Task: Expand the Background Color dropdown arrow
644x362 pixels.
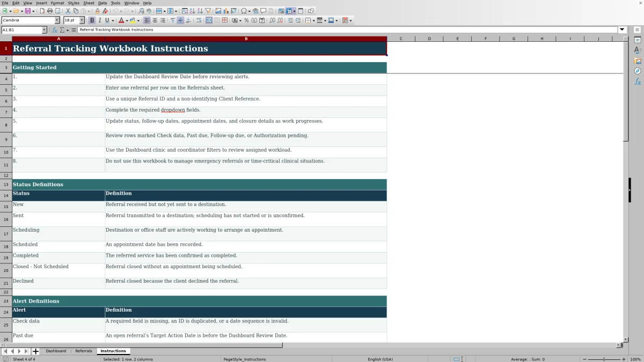Action: click(x=138, y=21)
